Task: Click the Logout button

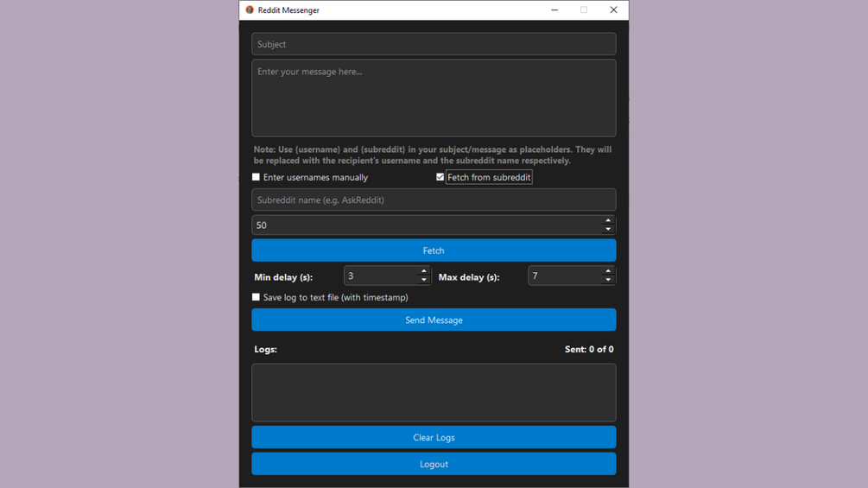Action: click(434, 464)
